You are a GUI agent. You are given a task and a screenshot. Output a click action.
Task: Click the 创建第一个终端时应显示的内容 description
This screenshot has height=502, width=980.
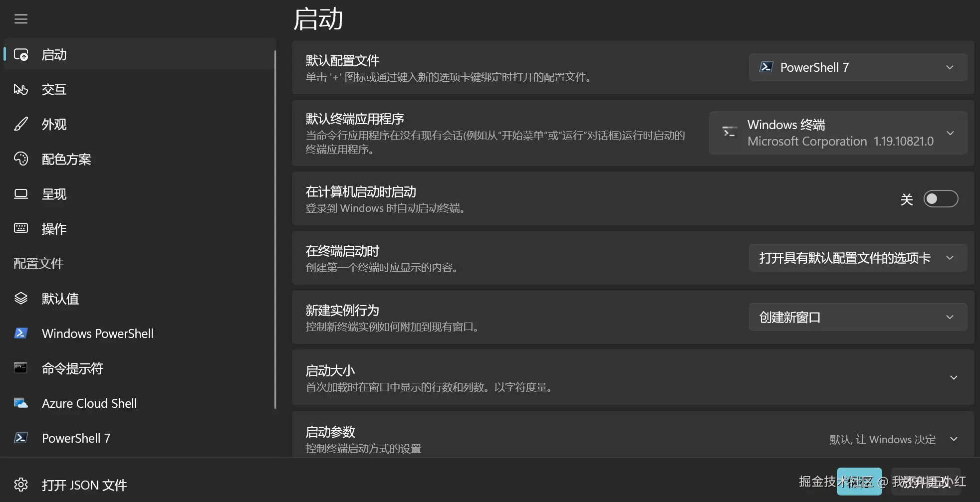[382, 268]
